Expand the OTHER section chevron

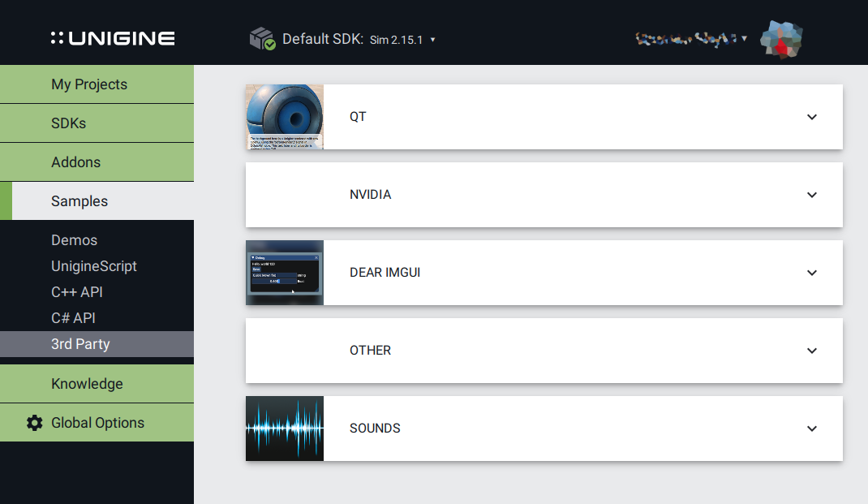pyautogui.click(x=812, y=351)
